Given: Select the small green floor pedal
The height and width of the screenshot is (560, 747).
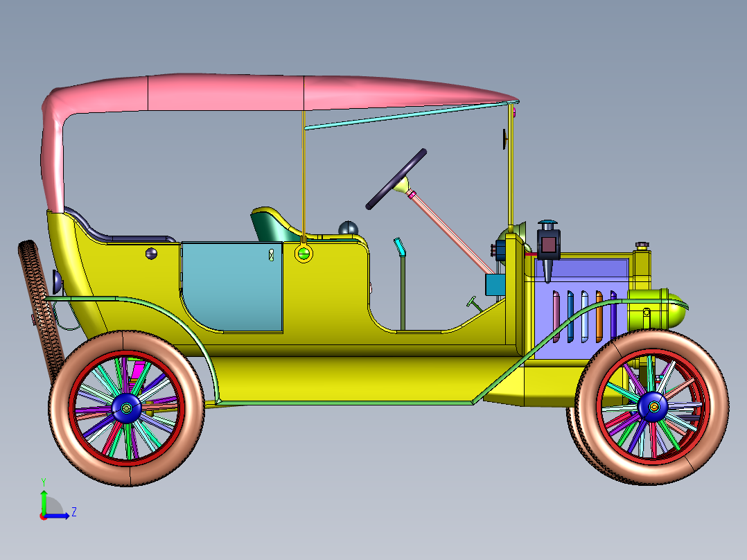Looking at the screenshot, I should (x=475, y=304).
